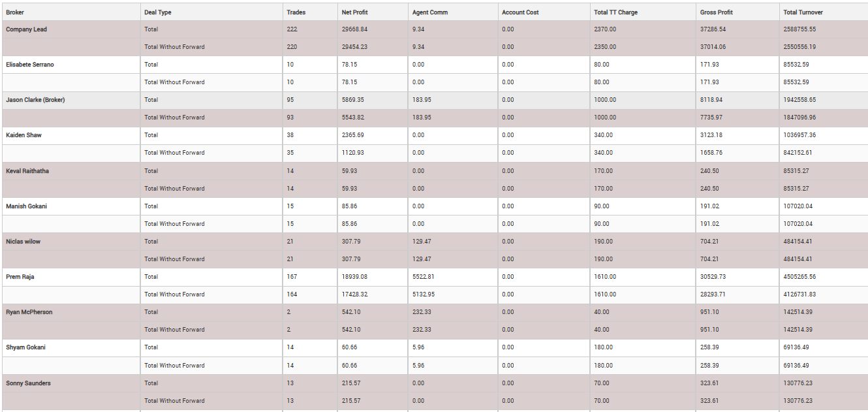This screenshot has width=868, height=412.
Task: Select the Ryan McPherson broker cell
Action: pyautogui.click(x=29, y=312)
